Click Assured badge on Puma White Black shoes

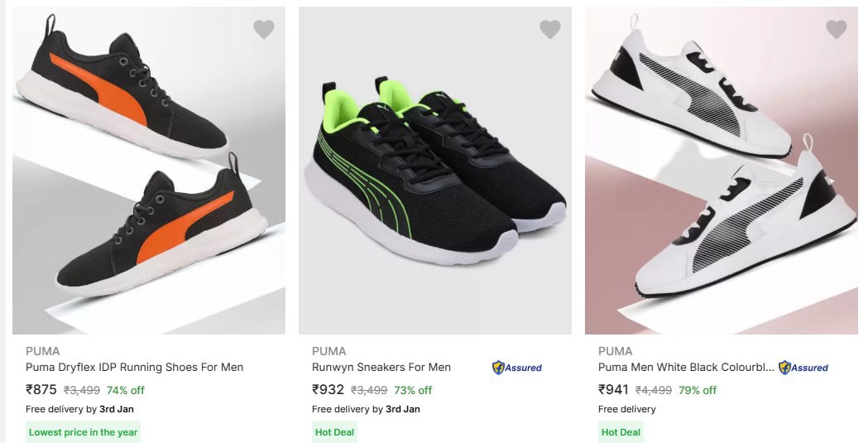tap(803, 368)
